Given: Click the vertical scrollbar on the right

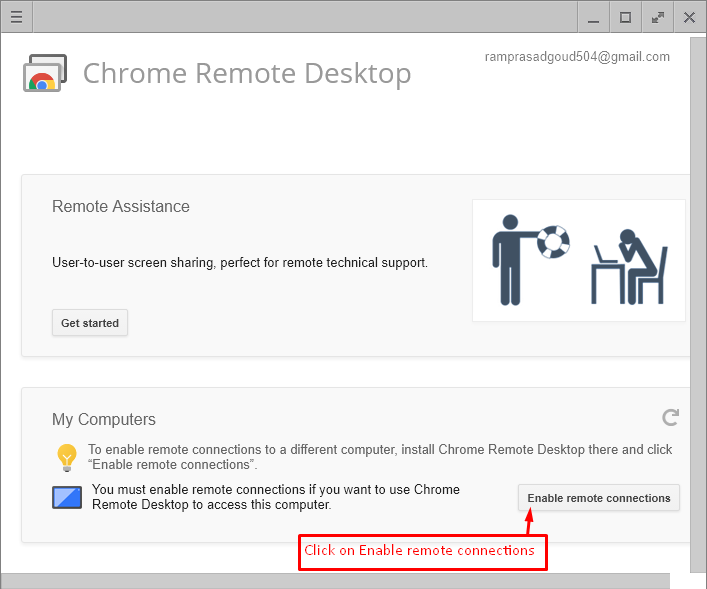Looking at the screenshot, I should (698, 305).
